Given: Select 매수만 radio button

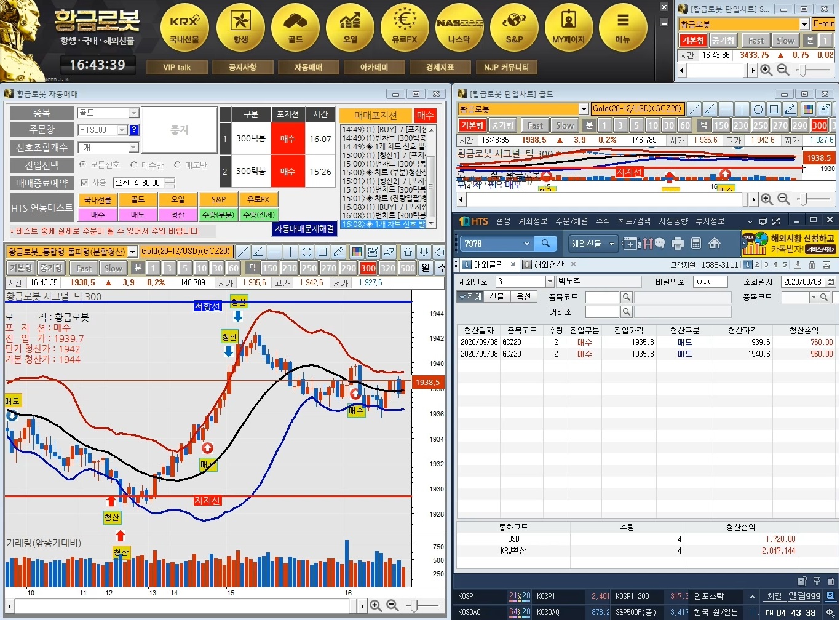Looking at the screenshot, I should tap(134, 165).
